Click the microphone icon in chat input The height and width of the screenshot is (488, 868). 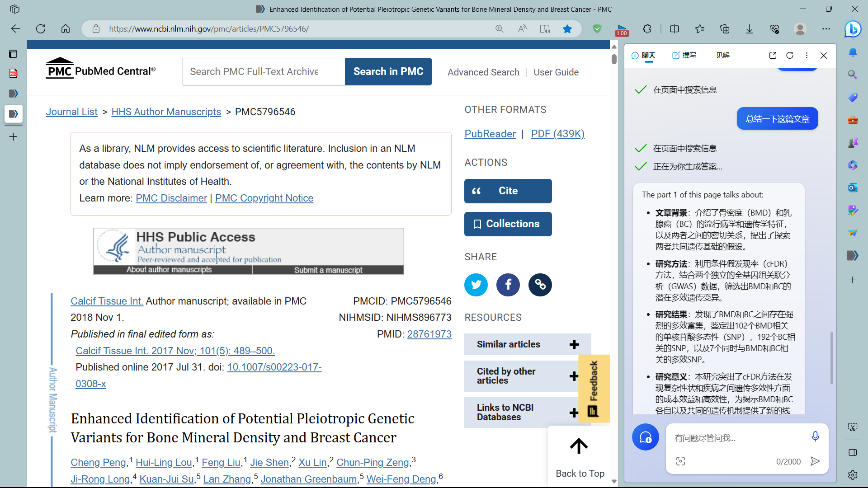pos(815,436)
